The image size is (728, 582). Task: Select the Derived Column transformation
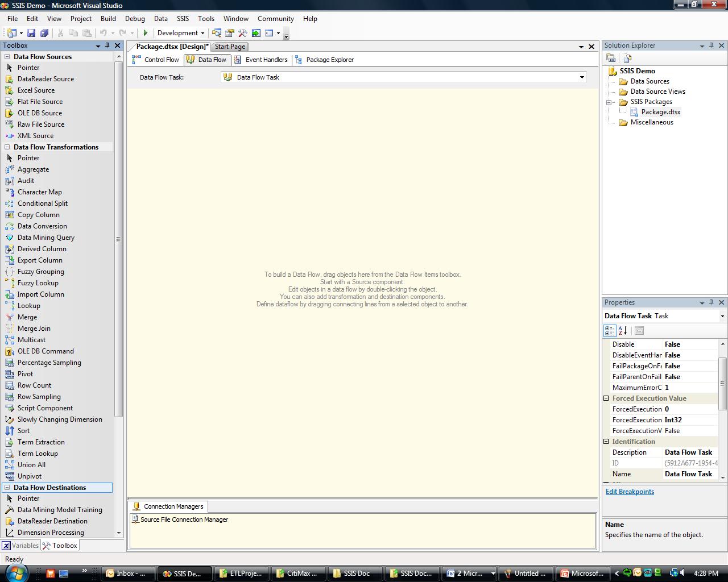pyautogui.click(x=42, y=249)
